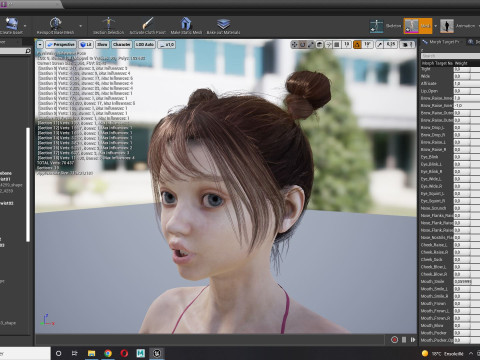This screenshot has width=480, height=360.
Task: Open the grid snap size value
Action: [x=347, y=44]
